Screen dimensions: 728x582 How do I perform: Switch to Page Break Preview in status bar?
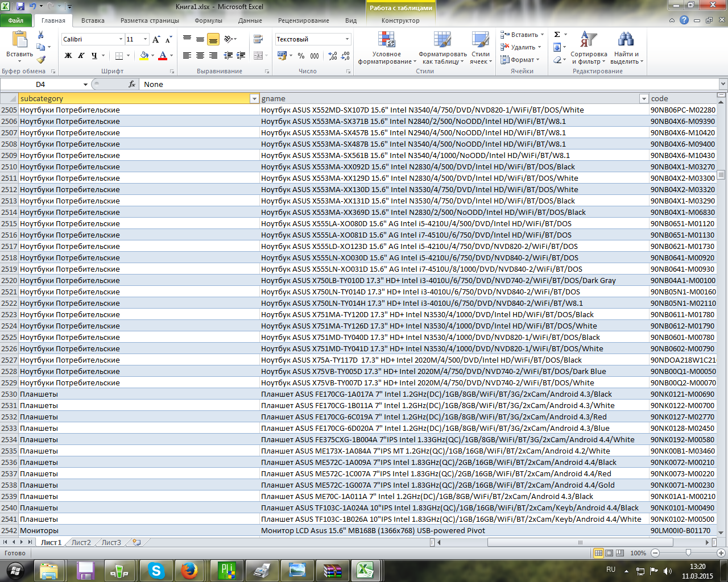[620, 553]
